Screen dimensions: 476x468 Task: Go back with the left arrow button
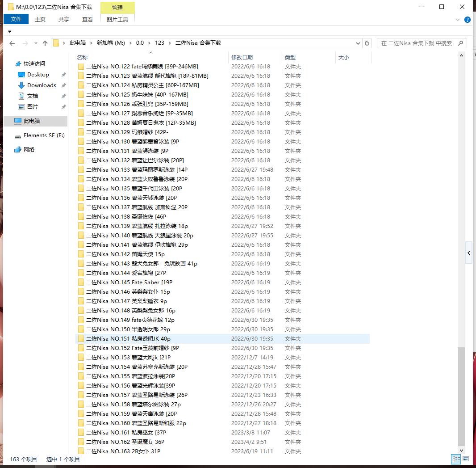point(12,43)
